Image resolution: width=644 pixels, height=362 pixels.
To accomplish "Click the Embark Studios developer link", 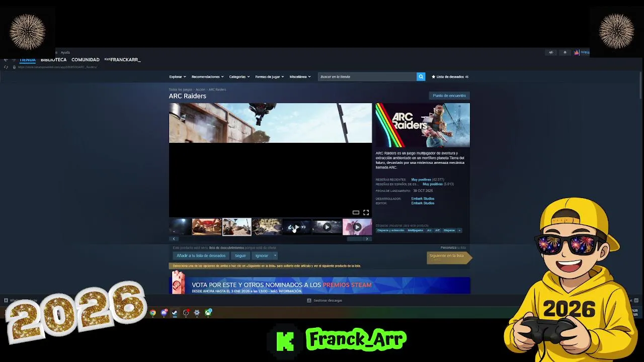I will 423,199.
